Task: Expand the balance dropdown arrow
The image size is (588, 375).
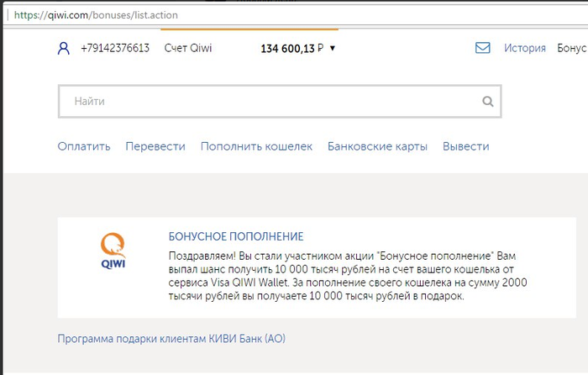Action: point(333,49)
